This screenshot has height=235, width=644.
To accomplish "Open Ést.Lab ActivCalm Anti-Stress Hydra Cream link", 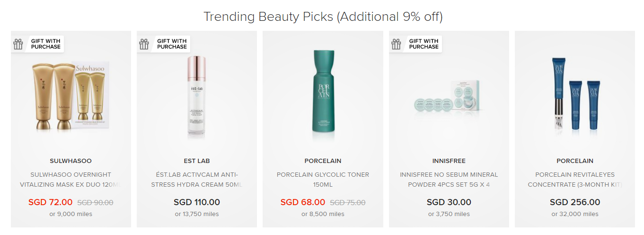I will click(197, 180).
